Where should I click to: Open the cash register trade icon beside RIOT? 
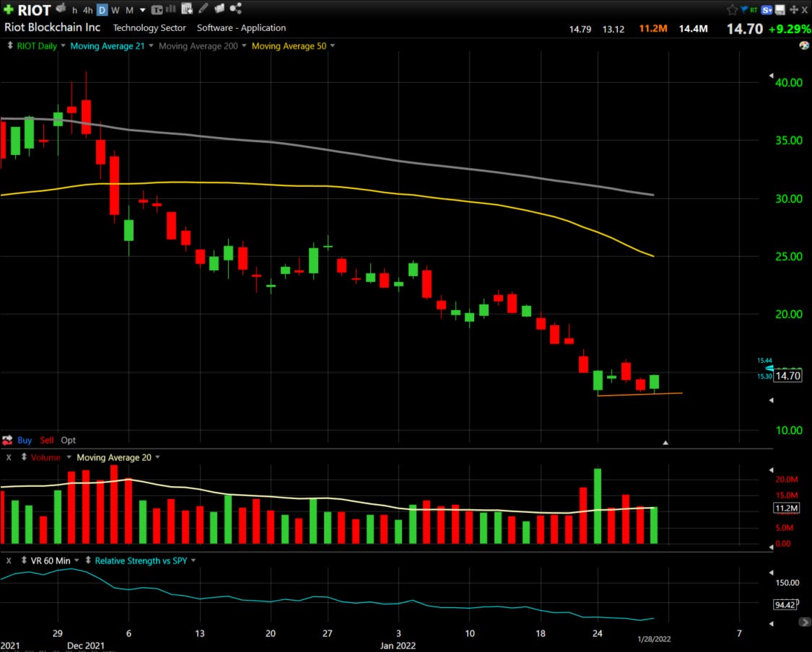click(x=61, y=8)
